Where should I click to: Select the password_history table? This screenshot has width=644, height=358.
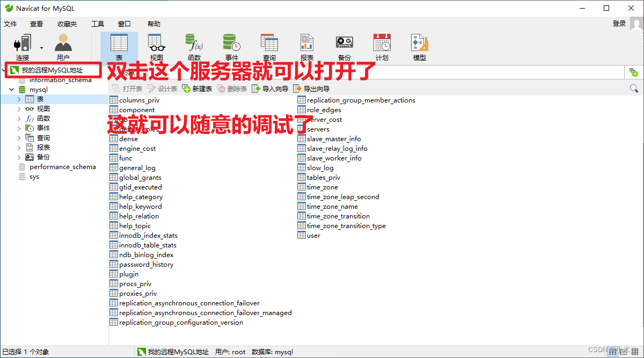point(146,265)
